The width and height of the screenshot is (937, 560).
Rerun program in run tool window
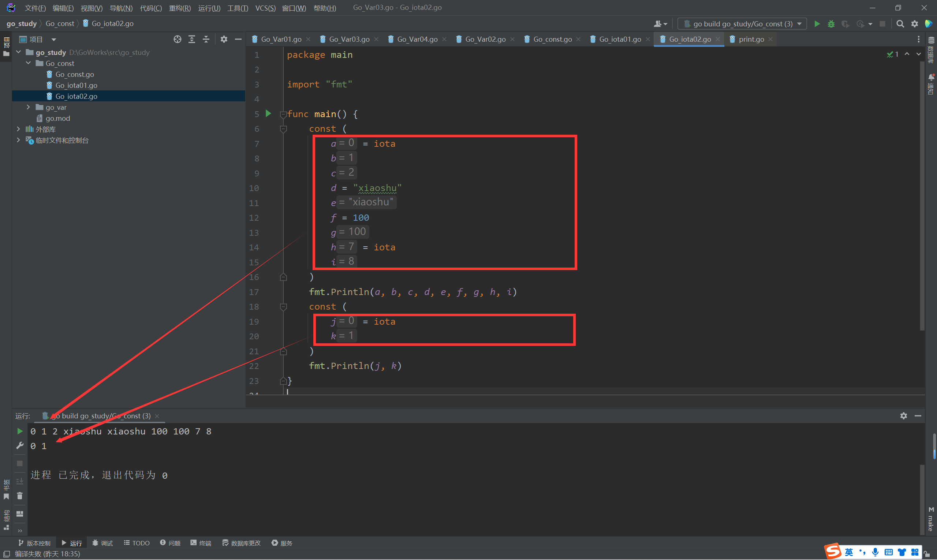20,431
